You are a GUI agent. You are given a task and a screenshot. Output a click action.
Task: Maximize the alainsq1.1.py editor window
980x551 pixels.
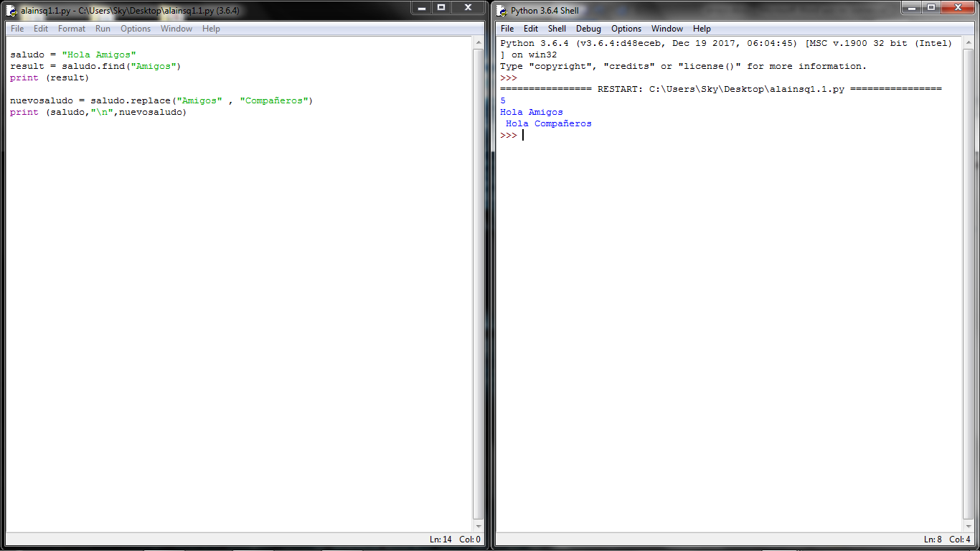(441, 8)
